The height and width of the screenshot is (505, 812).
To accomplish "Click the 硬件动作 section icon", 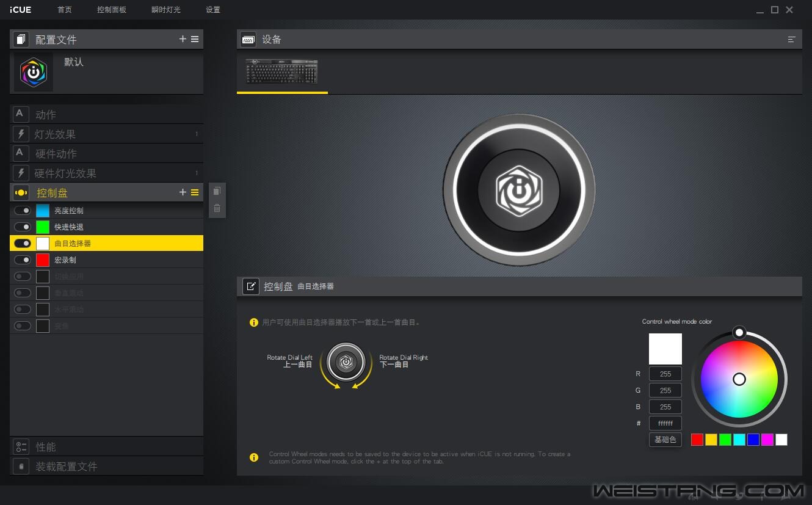I will [x=21, y=153].
